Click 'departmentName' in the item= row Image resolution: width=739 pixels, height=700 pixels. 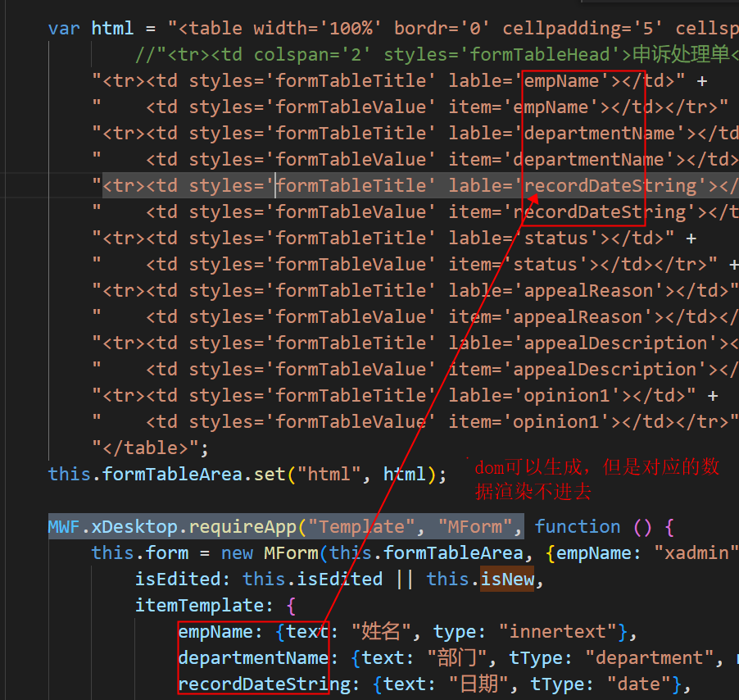tap(588, 160)
